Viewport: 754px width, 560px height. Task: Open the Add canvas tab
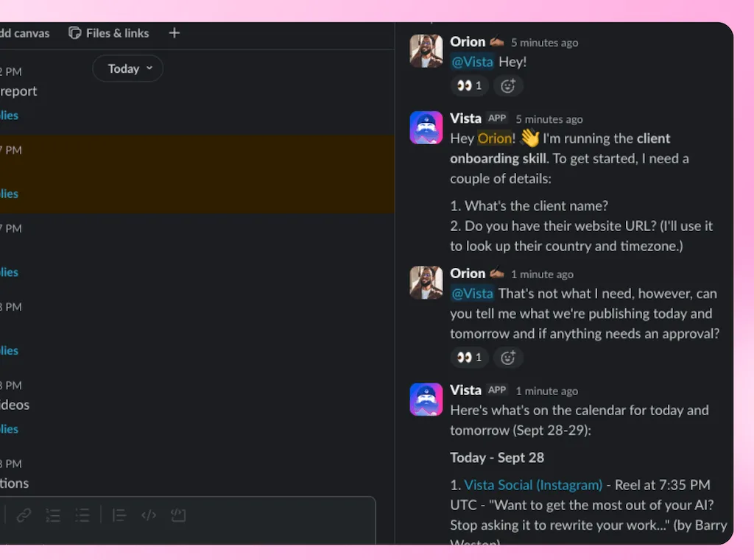[x=24, y=33]
